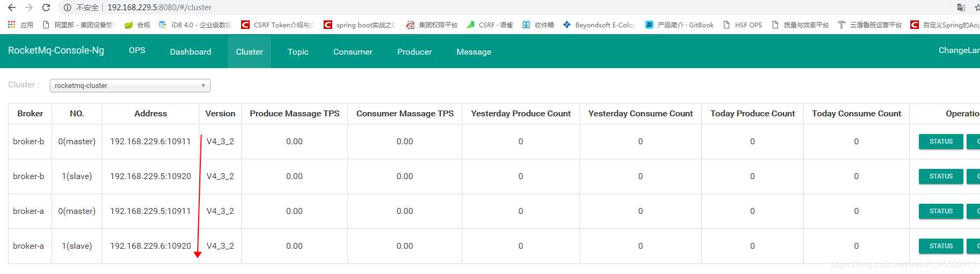Click the not-secure site info icon
Screen dimensions: 980x274
tap(68, 8)
